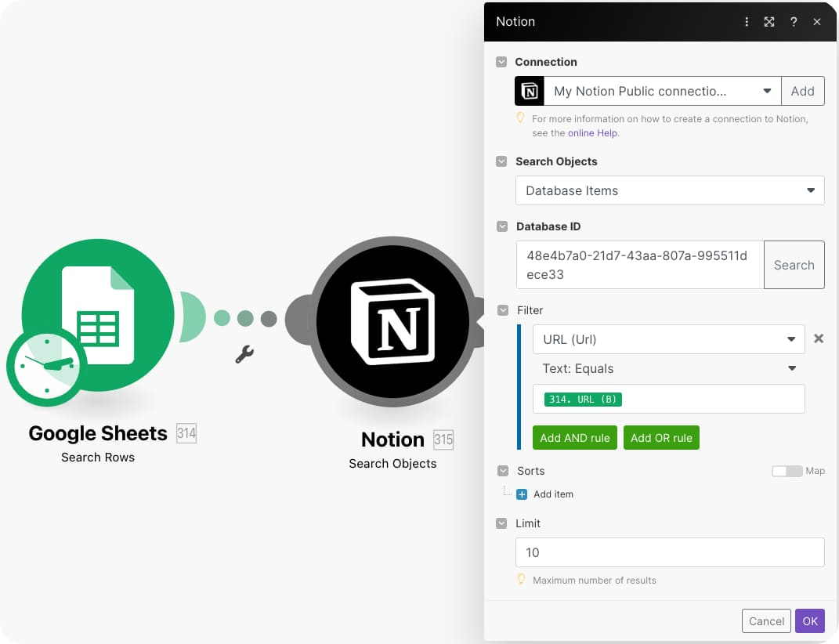Open the online Help link

592,132
